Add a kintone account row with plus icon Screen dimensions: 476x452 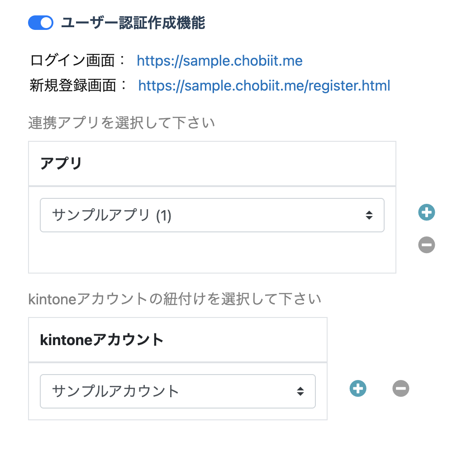pos(358,389)
